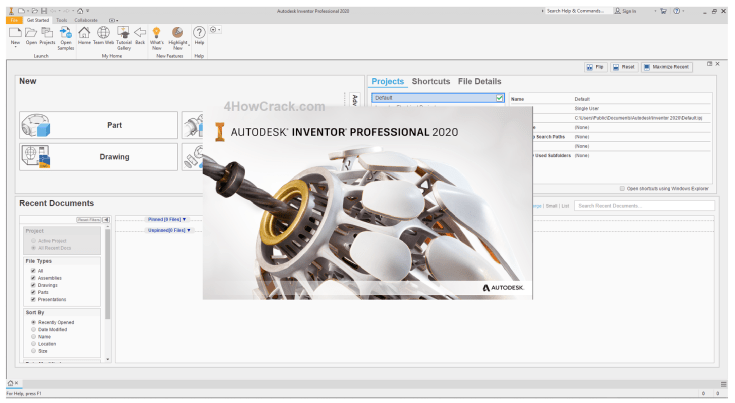Click quick access Save disk icon
The width and height of the screenshot is (735, 403).
(x=44, y=11)
